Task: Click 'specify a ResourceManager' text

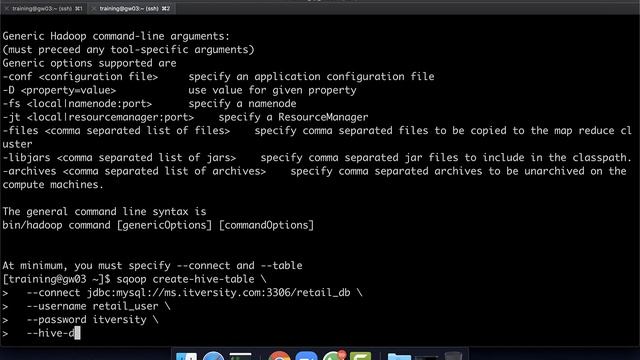Action: click(293, 117)
